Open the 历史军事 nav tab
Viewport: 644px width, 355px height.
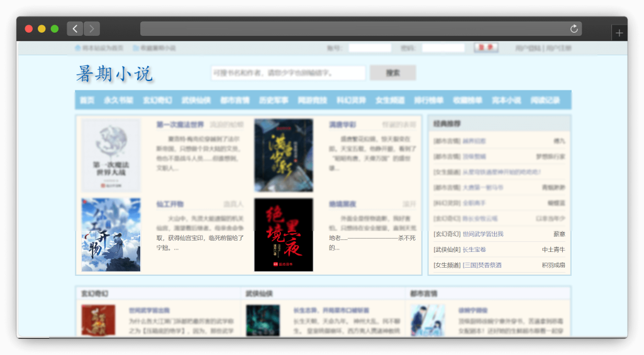pos(274,100)
